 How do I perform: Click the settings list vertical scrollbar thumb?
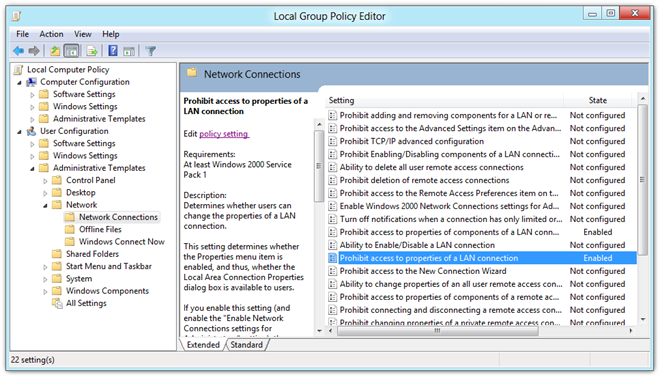click(x=642, y=180)
